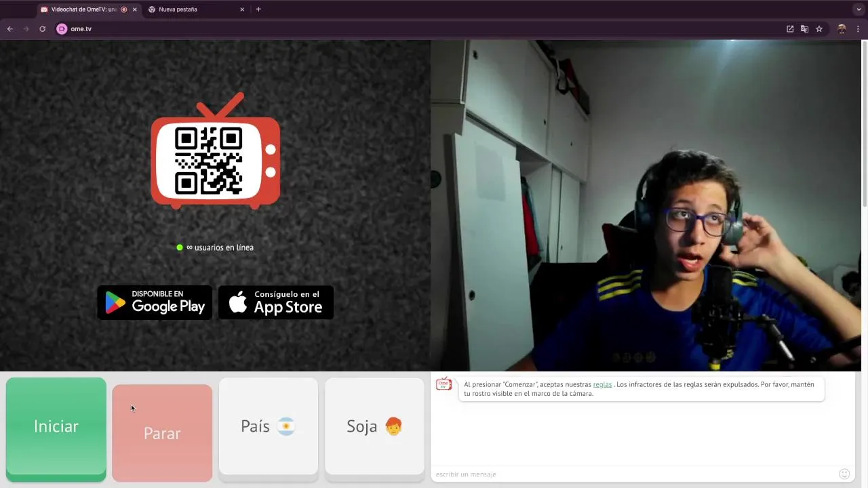Expand the tab search dropdown arrow
The height and width of the screenshot is (488, 868).
pos(859,9)
